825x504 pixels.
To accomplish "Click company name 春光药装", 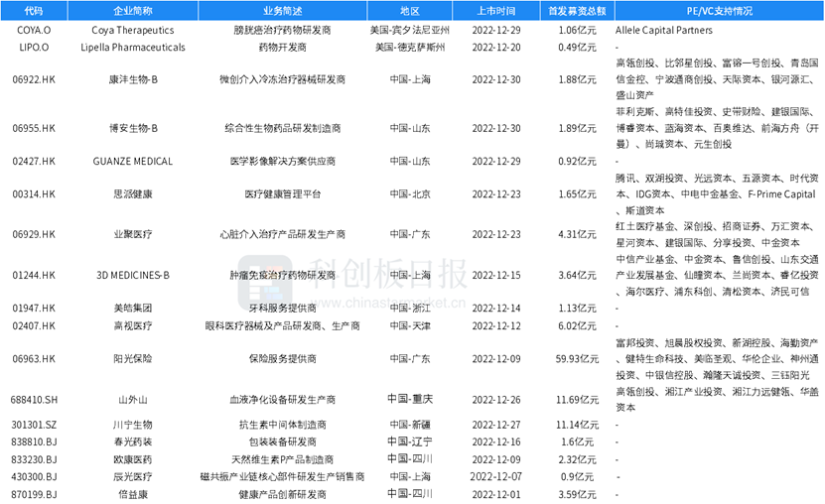I will 133,441.
